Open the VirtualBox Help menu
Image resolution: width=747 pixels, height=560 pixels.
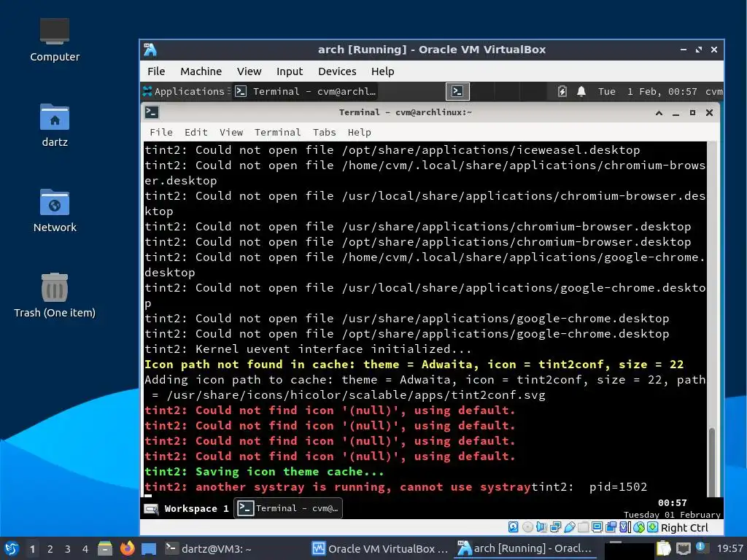pos(382,71)
